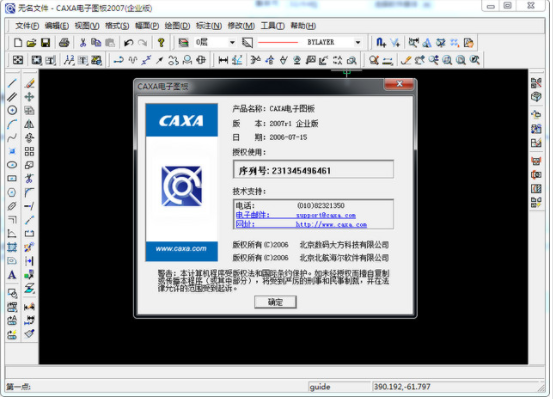The height and width of the screenshot is (399, 553).
Task: Click the 第一点: command prompt
Action: [x=18, y=387]
